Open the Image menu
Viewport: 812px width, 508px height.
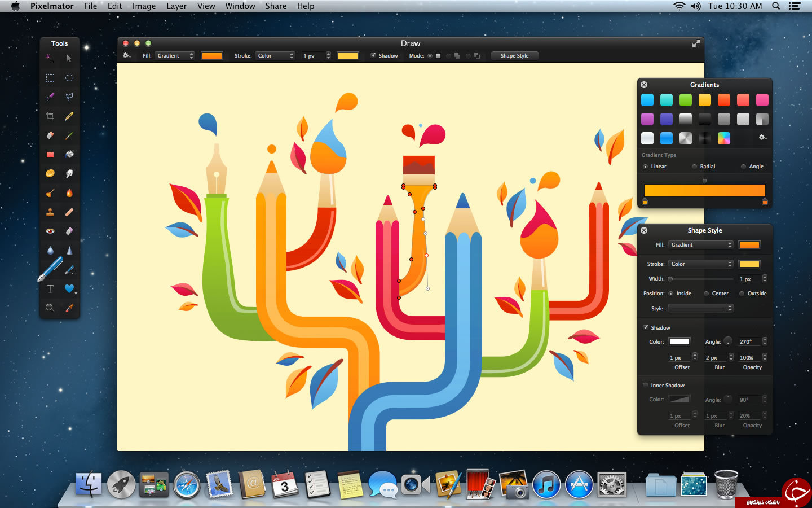[x=144, y=6]
